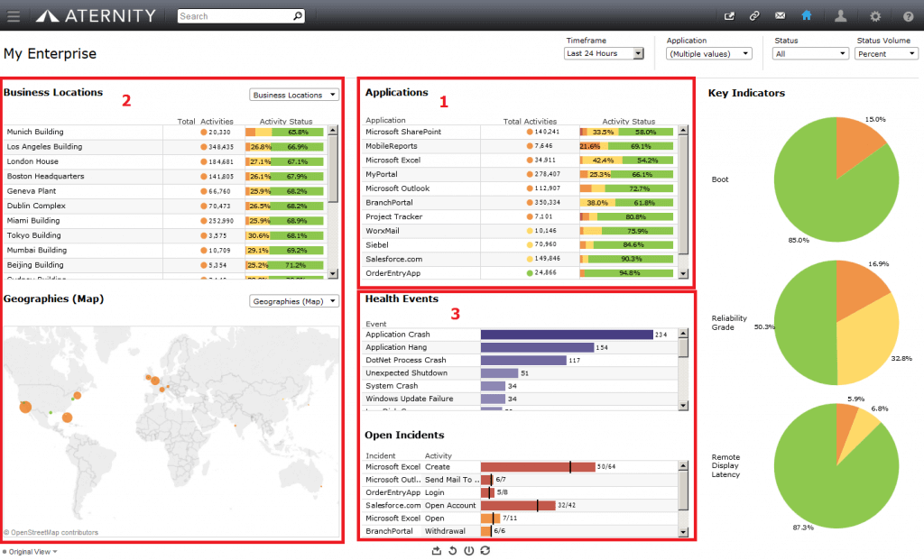Open the Business Locations view dropdown
Viewport: 924px width, 560px height.
click(294, 95)
